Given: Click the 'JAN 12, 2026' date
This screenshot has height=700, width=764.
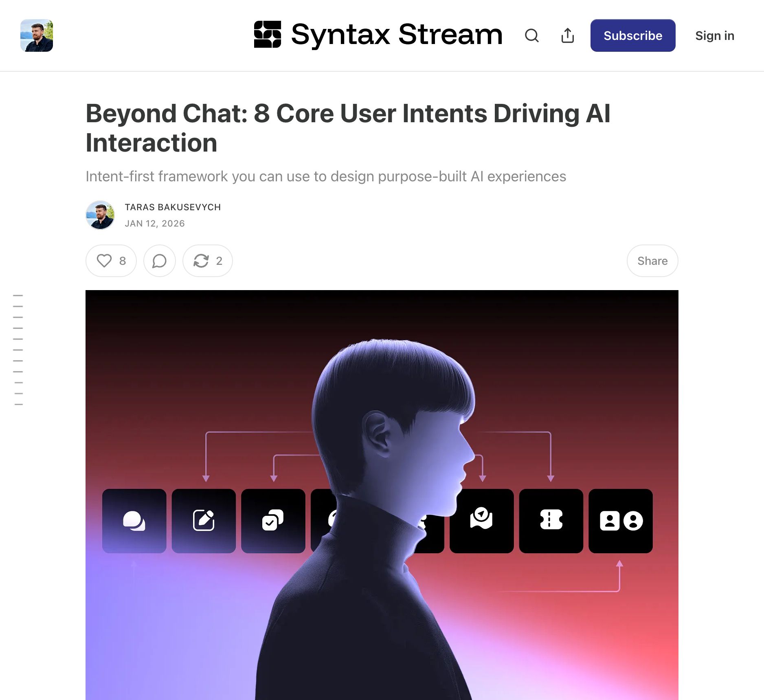Looking at the screenshot, I should click(155, 223).
